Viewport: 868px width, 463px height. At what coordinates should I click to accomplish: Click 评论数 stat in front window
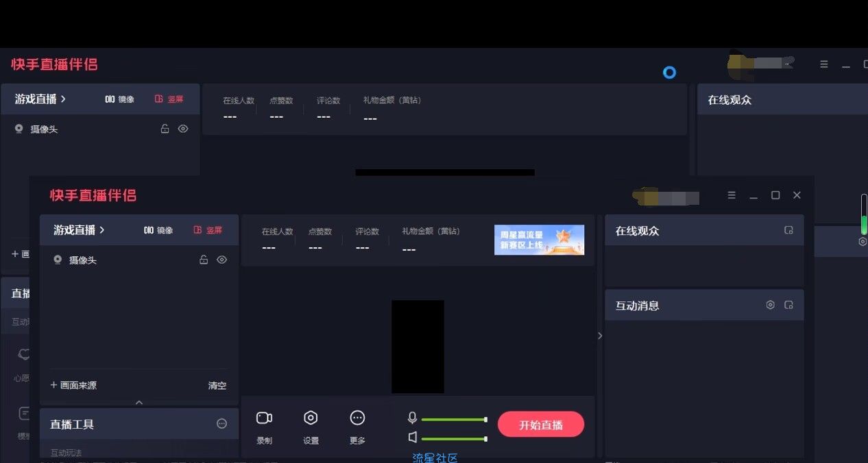(x=367, y=239)
